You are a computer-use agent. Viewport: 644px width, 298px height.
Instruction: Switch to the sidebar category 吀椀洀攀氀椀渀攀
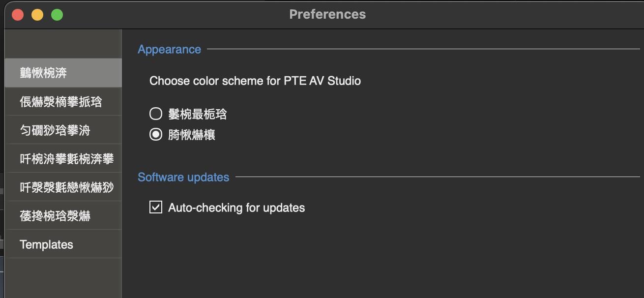[x=66, y=159]
